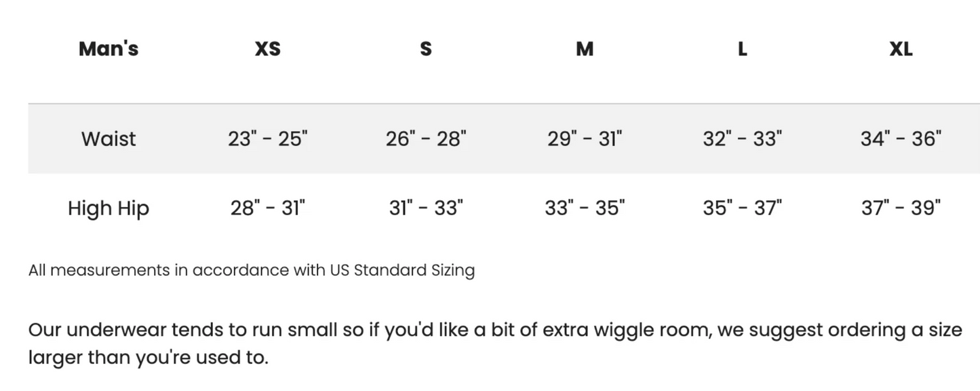This screenshot has width=980, height=391.
Task: Click the High Hip row label
Action: pos(109,208)
